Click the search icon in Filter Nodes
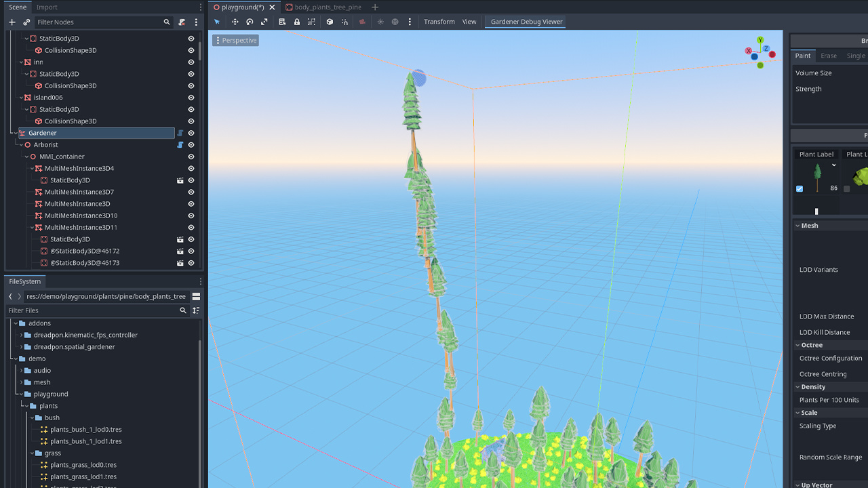This screenshot has width=868, height=488. [167, 22]
